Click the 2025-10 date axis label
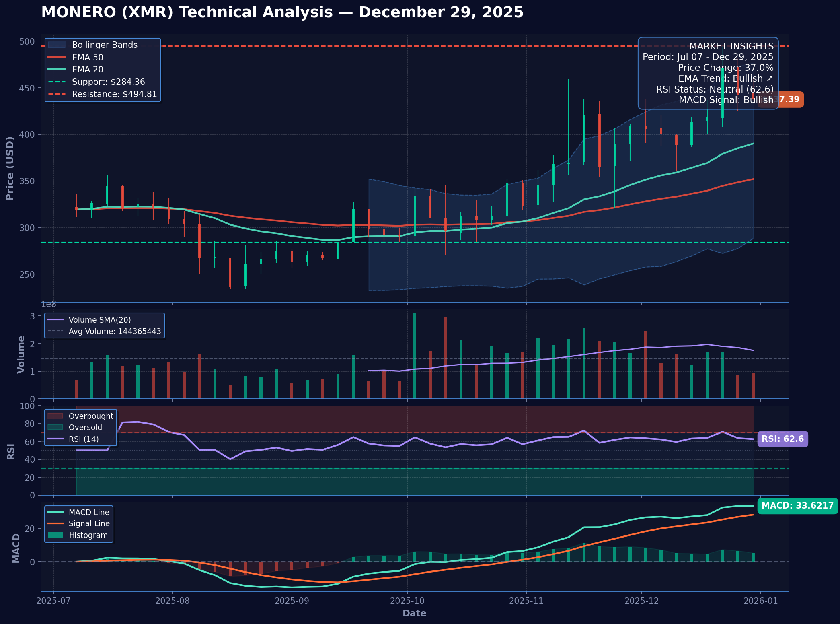Viewport: 840px width, 624px height. tap(407, 601)
